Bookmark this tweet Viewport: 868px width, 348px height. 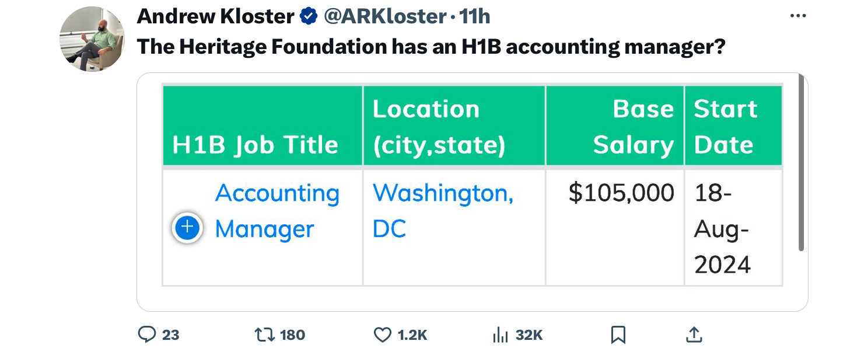click(618, 335)
